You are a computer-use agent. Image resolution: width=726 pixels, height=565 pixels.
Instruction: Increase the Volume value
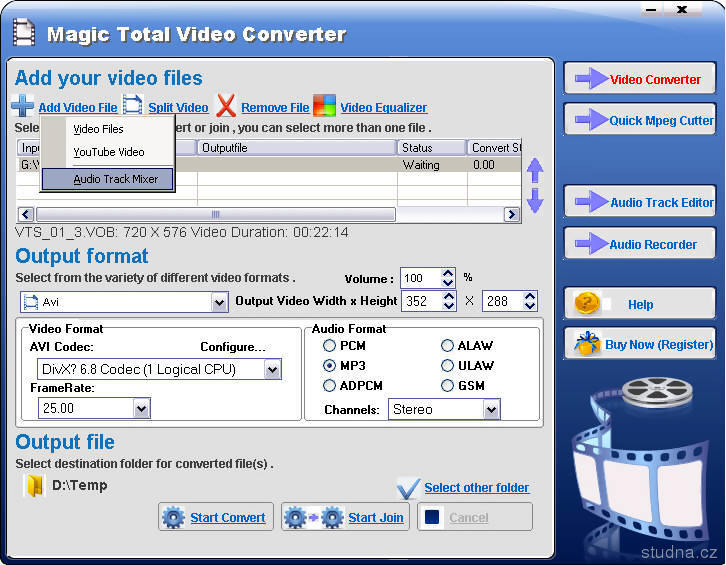click(x=448, y=273)
